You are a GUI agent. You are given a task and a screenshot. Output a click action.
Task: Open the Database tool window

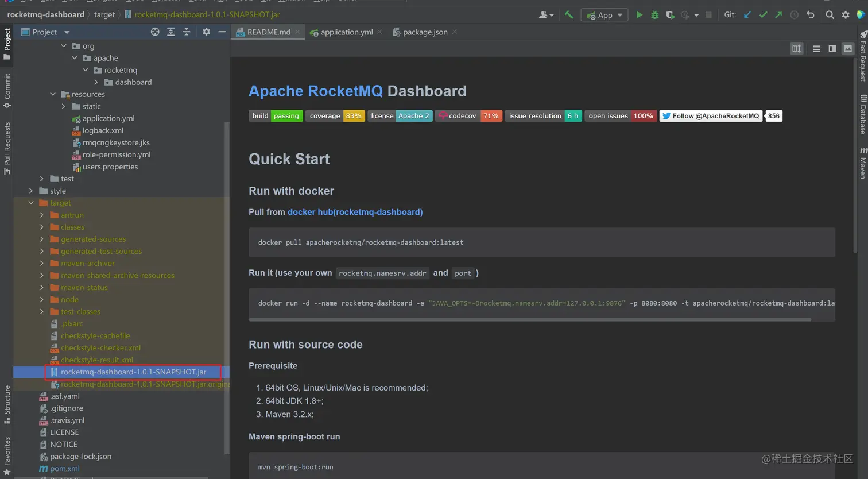pos(863,114)
